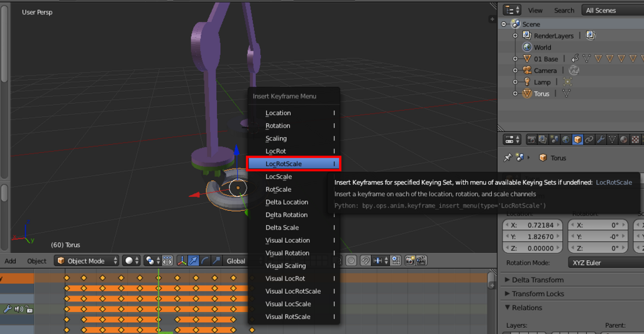Open the Material properties tab sphere icon
Image resolution: width=644 pixels, height=334 pixels.
pos(623,140)
